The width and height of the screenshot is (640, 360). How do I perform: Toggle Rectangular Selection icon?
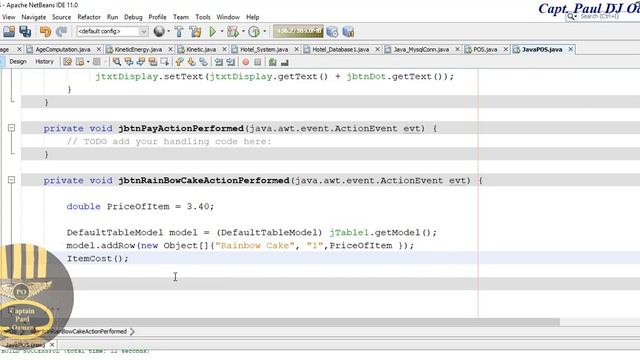point(164,62)
